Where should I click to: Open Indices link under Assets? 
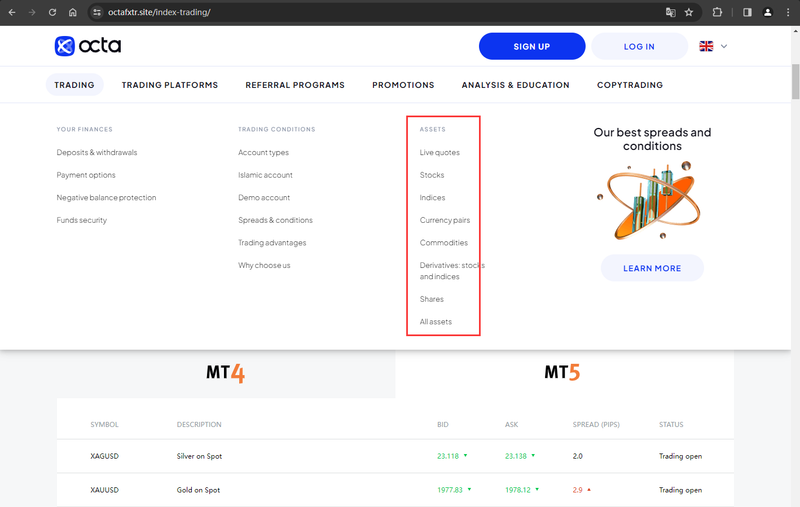tap(433, 197)
